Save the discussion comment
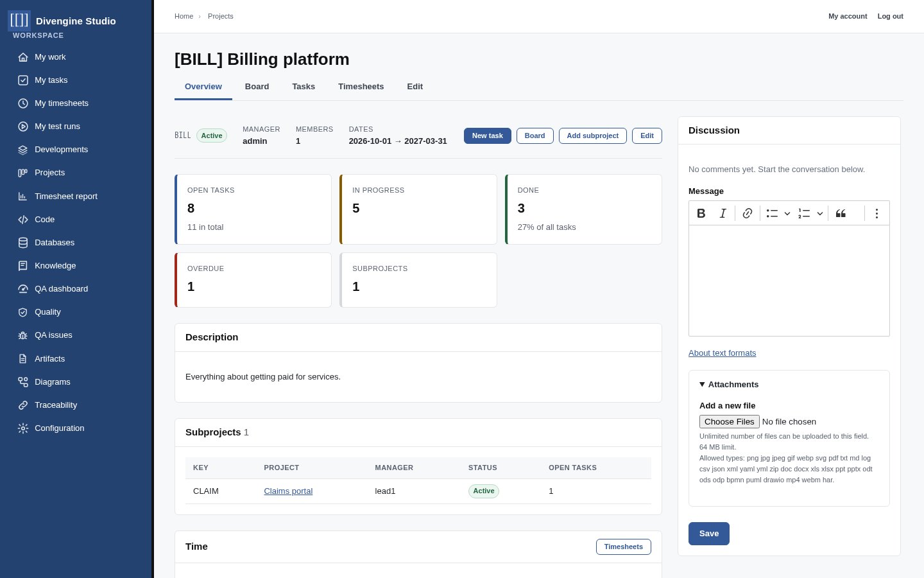This screenshot has width=924, height=578. pyautogui.click(x=709, y=534)
